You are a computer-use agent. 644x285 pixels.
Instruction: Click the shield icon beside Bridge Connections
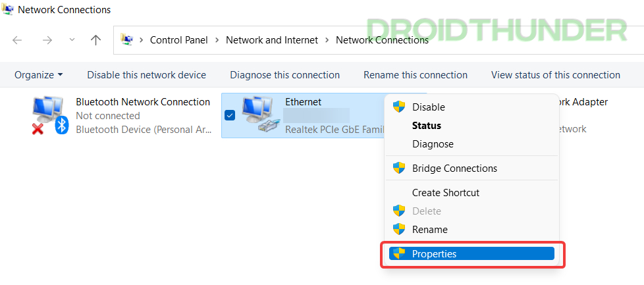[399, 168]
